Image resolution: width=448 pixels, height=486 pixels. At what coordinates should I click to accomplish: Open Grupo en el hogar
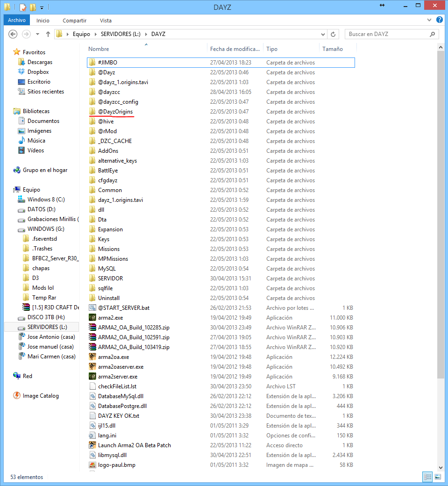pyautogui.click(x=45, y=170)
